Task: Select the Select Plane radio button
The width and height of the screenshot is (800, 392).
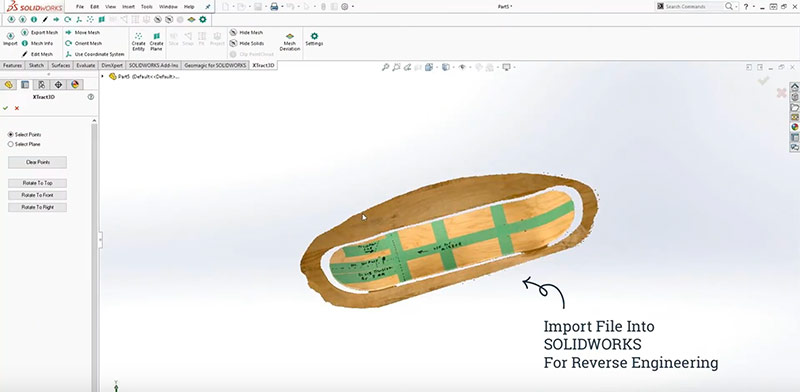Action: click(x=10, y=144)
